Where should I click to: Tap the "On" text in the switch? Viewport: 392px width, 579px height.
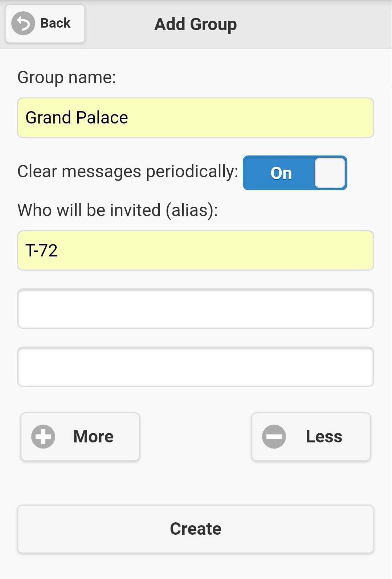(281, 173)
